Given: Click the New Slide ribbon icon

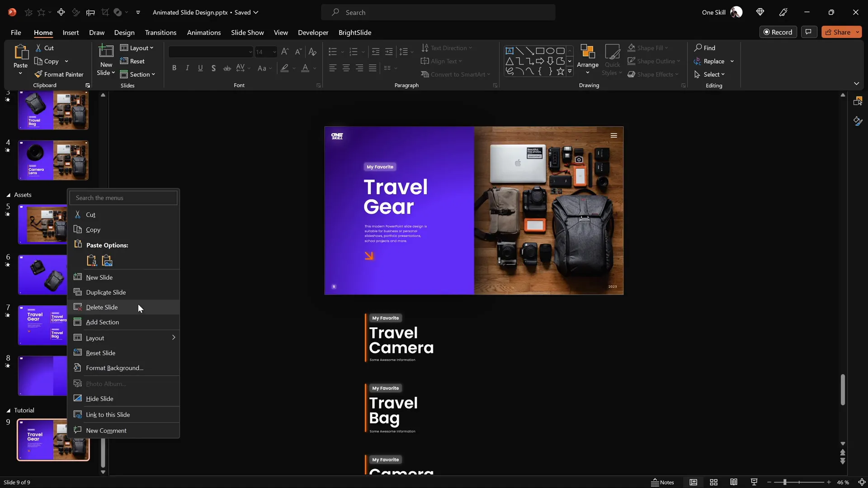Looking at the screenshot, I should (x=106, y=51).
